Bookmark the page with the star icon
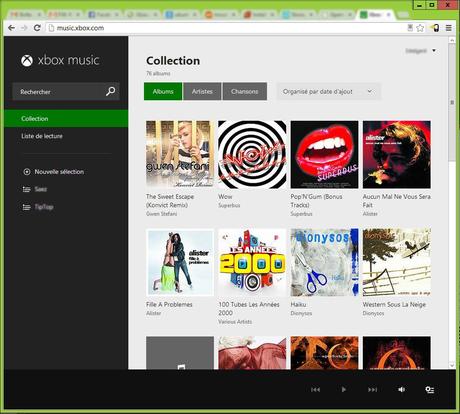 (x=420, y=28)
